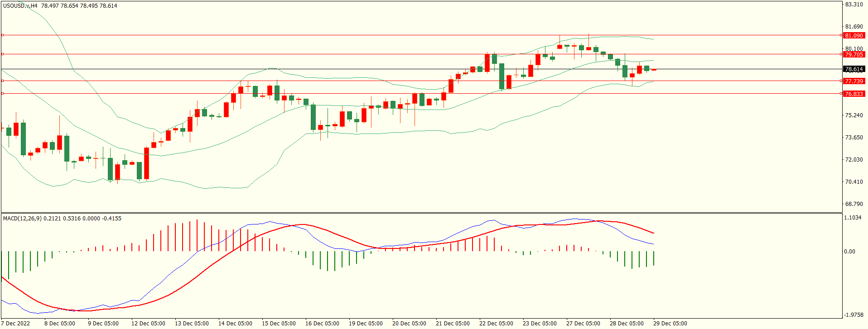The height and width of the screenshot is (329, 868).
Task: Click left handle of 76.833 horizontal line
Action: click(3, 94)
